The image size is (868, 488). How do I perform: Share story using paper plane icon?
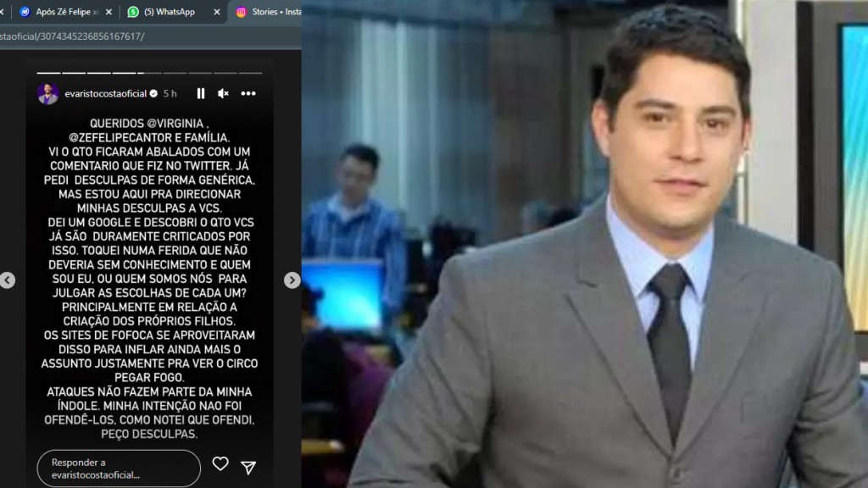point(248,468)
